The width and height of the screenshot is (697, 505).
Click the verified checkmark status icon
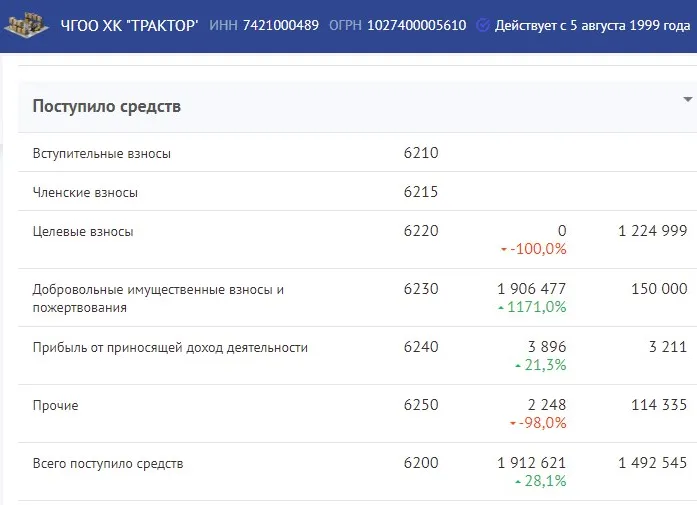pyautogui.click(x=483, y=25)
